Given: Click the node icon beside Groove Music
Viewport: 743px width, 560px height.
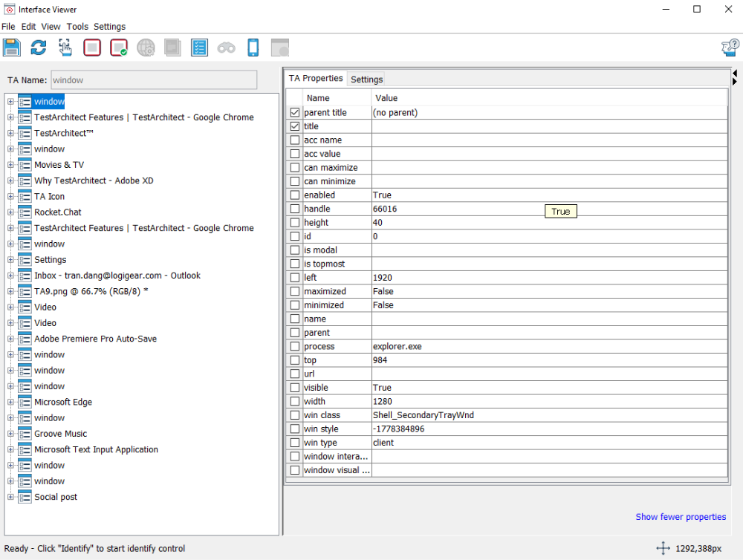Looking at the screenshot, I should coord(25,434).
